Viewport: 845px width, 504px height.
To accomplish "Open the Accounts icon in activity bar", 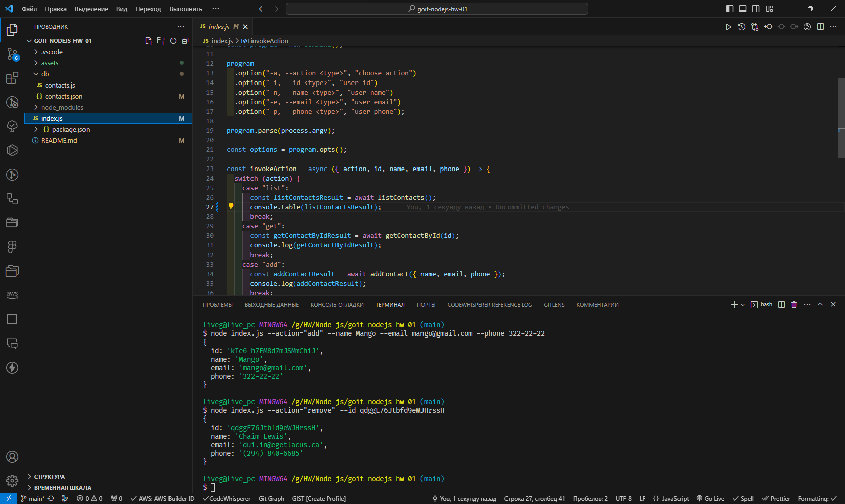I will 12,457.
